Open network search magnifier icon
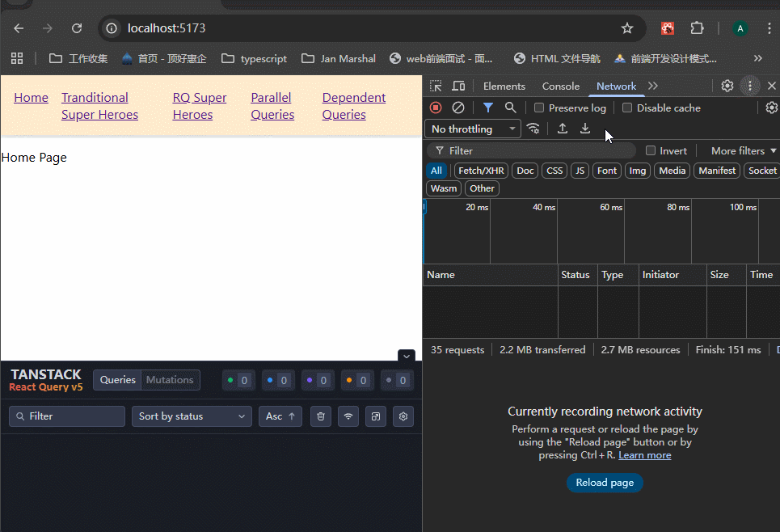Screen dimensions: 780x532 click(x=510, y=108)
